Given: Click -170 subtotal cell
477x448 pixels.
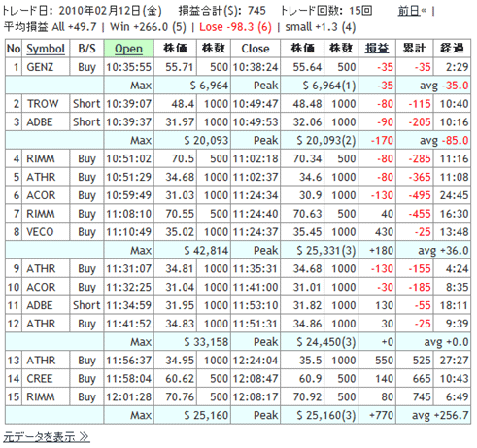Looking at the screenshot, I should click(x=382, y=140).
